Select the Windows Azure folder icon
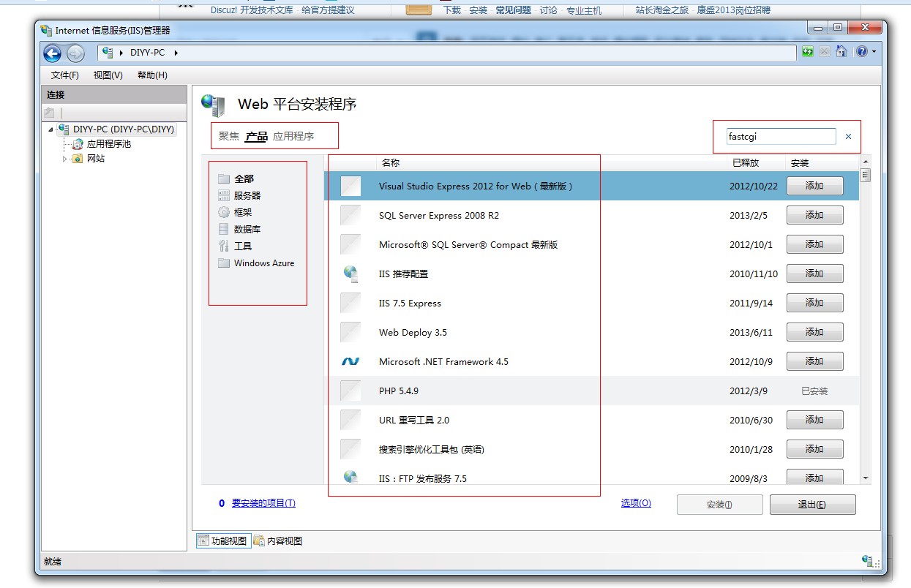The height and width of the screenshot is (588, 911). pyautogui.click(x=224, y=263)
